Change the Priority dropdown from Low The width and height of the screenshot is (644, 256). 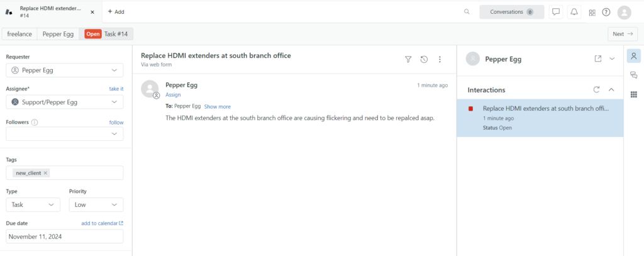(x=96, y=204)
